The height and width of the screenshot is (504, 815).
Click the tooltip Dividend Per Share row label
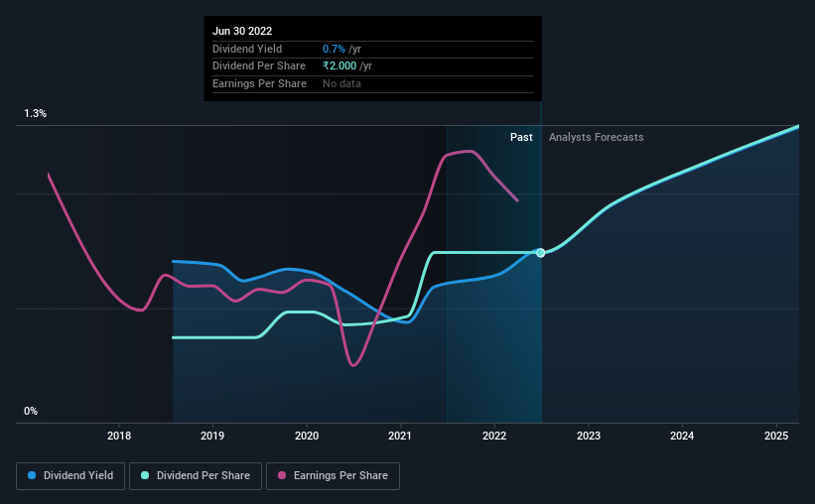(x=259, y=66)
